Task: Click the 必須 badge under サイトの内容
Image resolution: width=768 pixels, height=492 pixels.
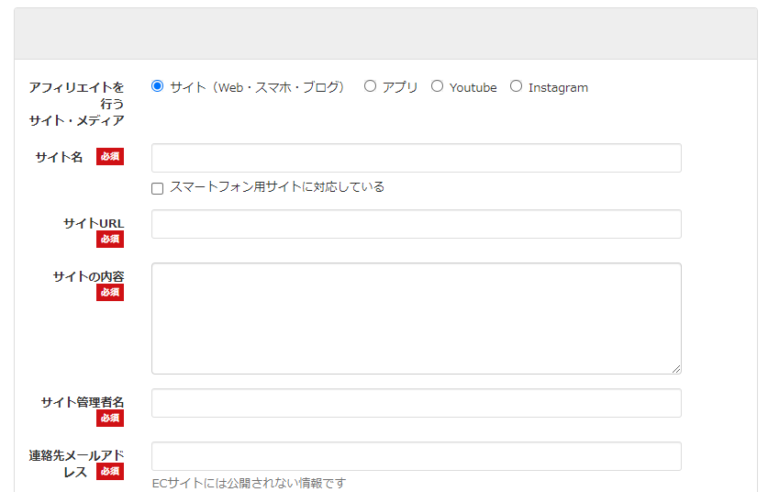Action: click(110, 293)
